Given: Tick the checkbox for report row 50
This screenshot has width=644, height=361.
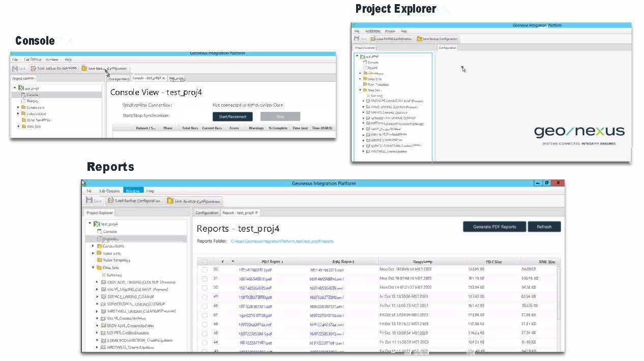Looking at the screenshot, I should (x=204, y=288).
